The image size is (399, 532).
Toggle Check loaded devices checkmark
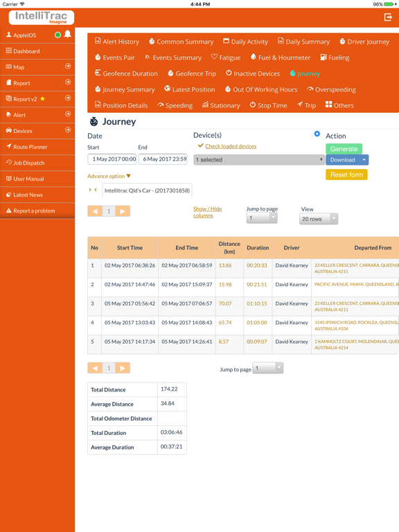(200, 145)
